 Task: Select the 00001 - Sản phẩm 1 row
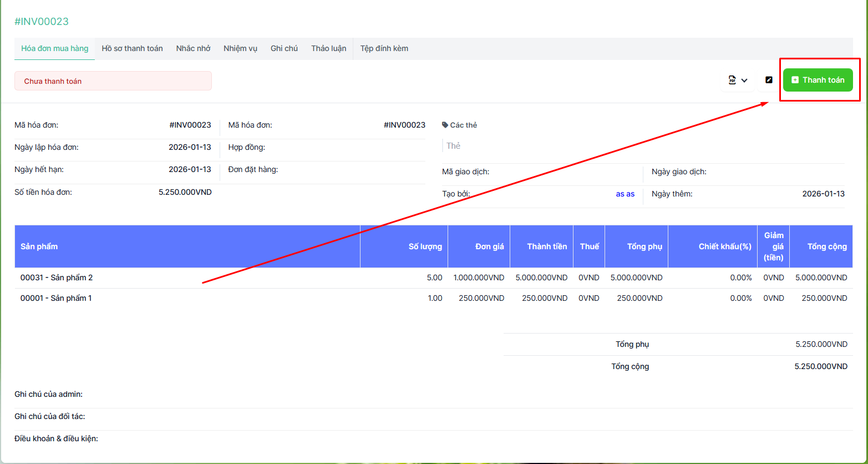(56, 299)
